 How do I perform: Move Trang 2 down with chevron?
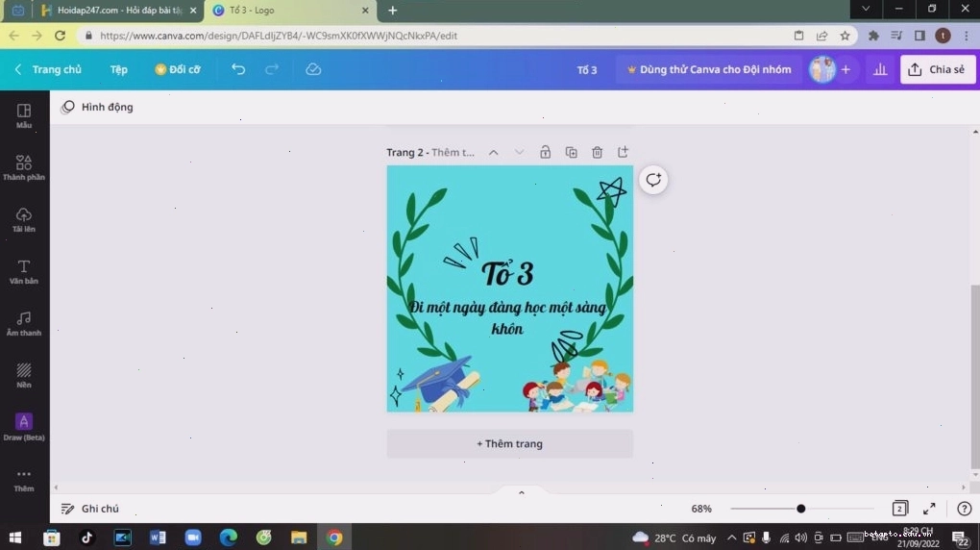[519, 152]
